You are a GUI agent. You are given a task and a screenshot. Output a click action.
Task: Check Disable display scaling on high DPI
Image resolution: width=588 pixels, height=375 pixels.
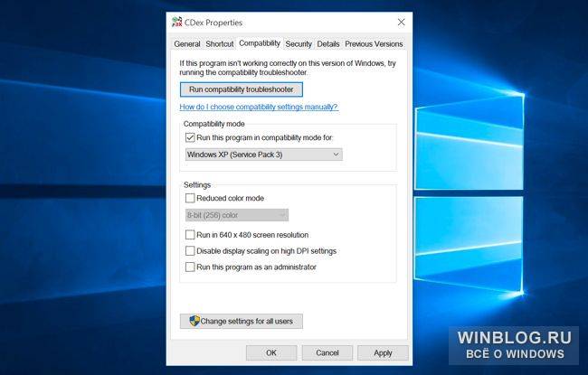click(190, 250)
